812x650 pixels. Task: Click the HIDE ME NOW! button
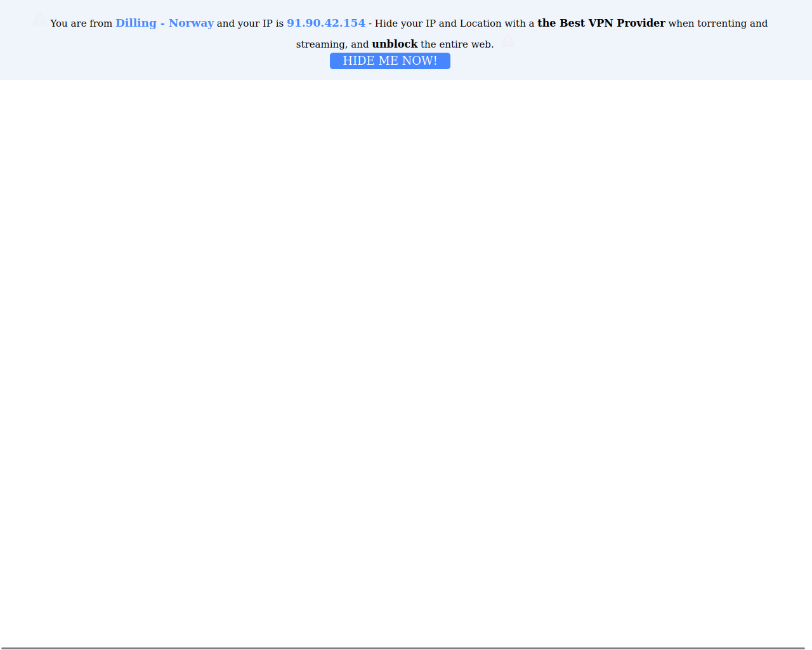[x=390, y=61]
